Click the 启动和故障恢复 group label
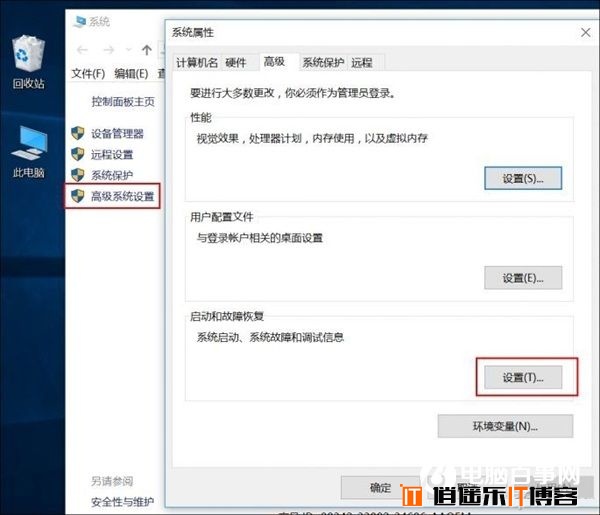This screenshot has height=515, width=600. click(227, 316)
